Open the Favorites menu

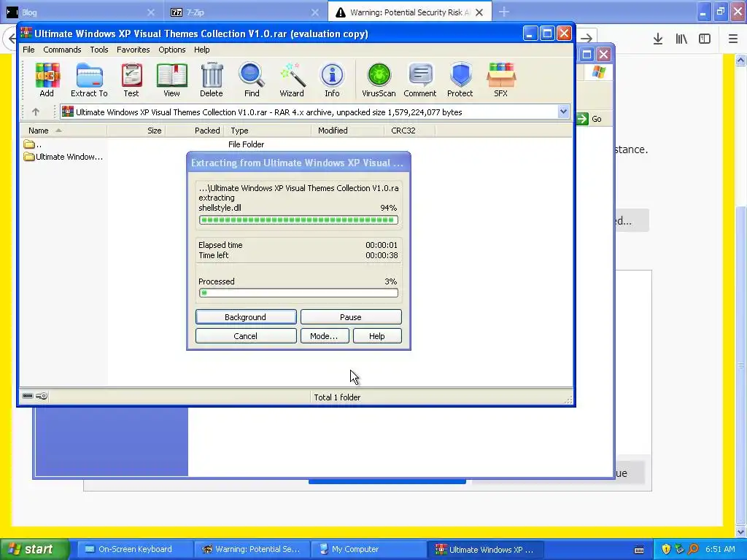point(133,50)
